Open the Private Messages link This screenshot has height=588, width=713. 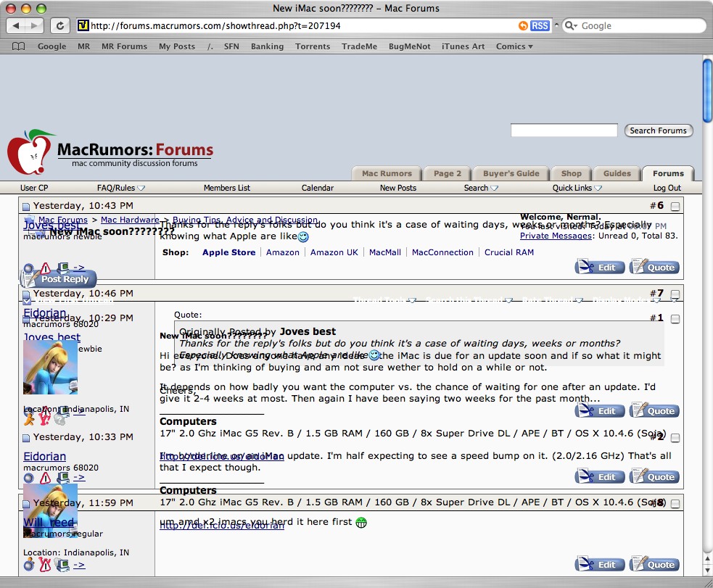pos(556,236)
